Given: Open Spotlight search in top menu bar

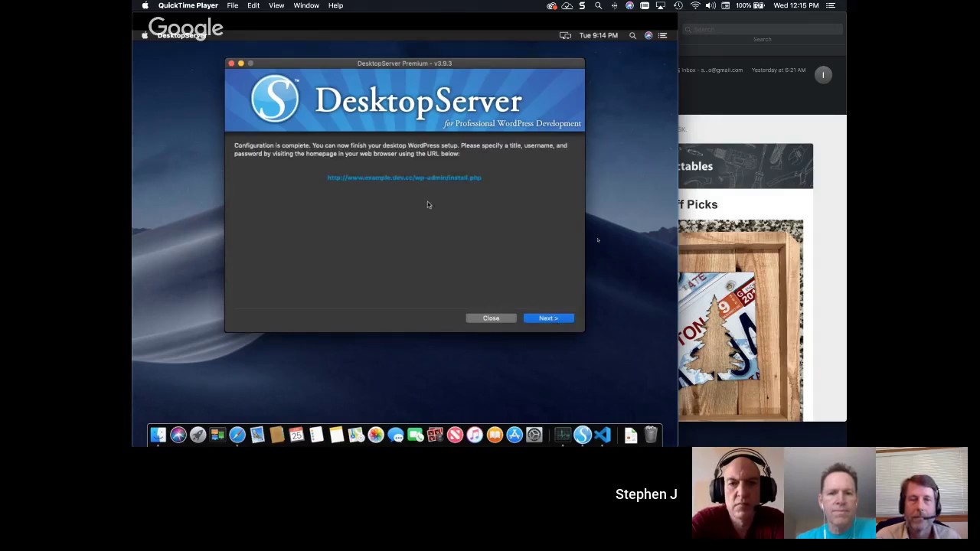Looking at the screenshot, I should [598, 5].
